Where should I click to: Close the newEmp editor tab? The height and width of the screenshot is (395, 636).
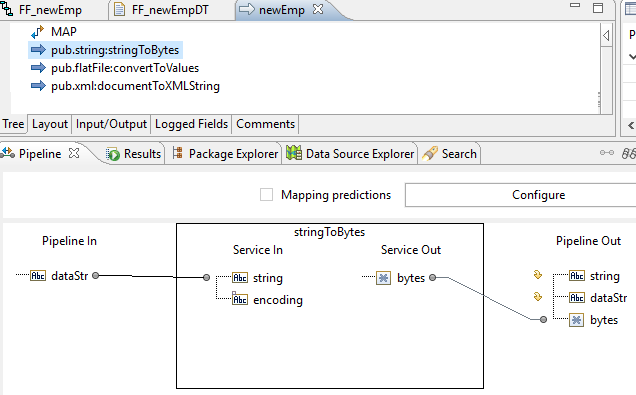[318, 9]
